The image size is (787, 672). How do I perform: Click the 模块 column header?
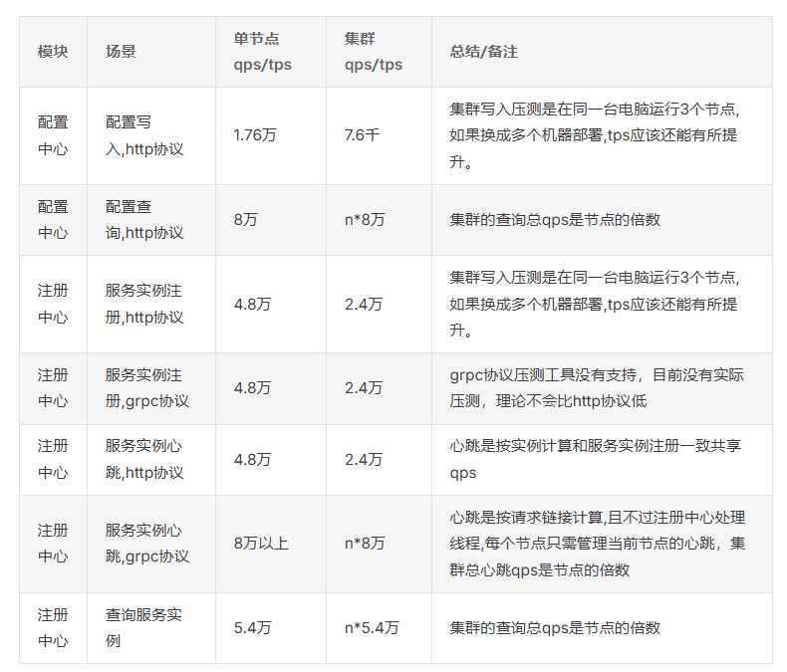(53, 52)
